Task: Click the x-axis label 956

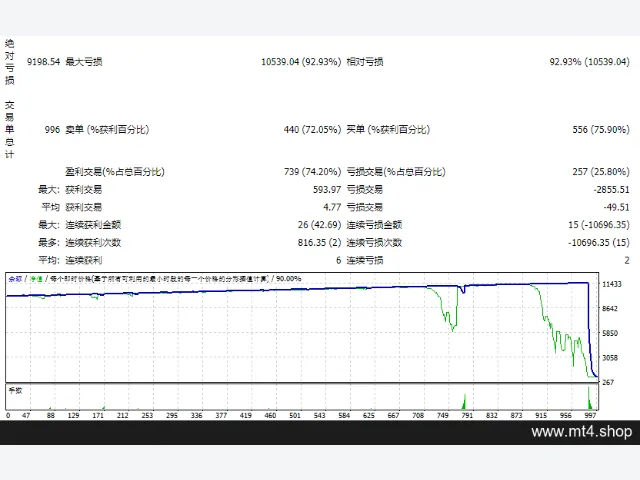Action: (566, 416)
